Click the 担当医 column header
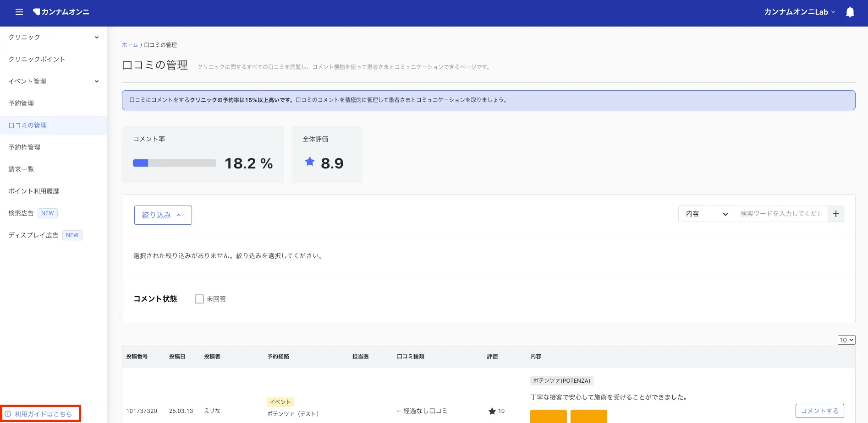868x423 pixels. coord(360,357)
